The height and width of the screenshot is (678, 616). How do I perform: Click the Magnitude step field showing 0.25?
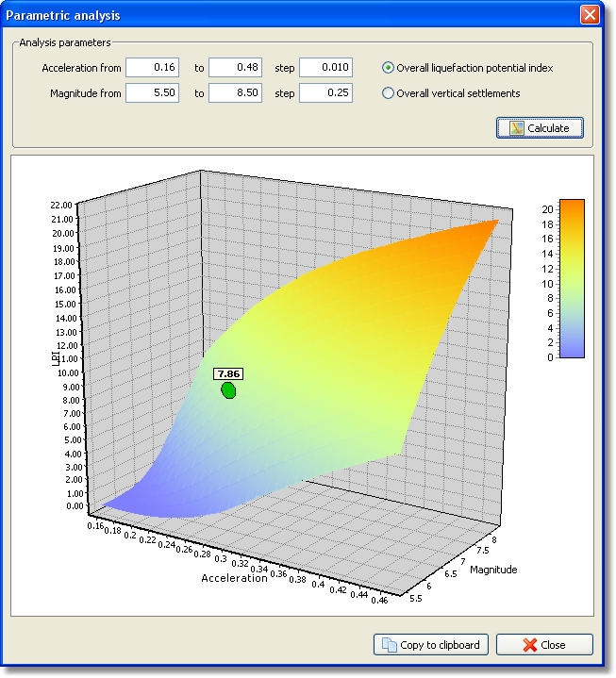click(325, 93)
